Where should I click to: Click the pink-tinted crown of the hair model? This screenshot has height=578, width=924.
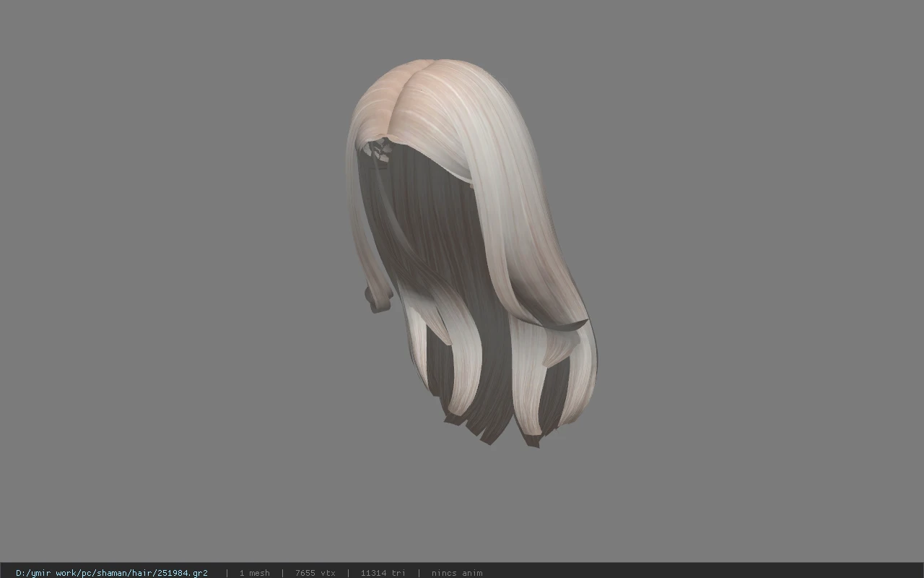[x=404, y=79]
